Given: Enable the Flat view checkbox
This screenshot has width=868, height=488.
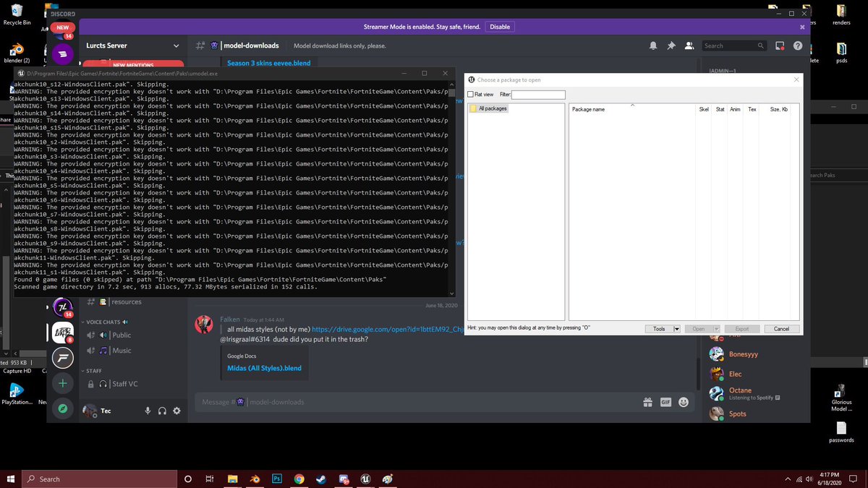Looking at the screenshot, I should click(x=470, y=95).
